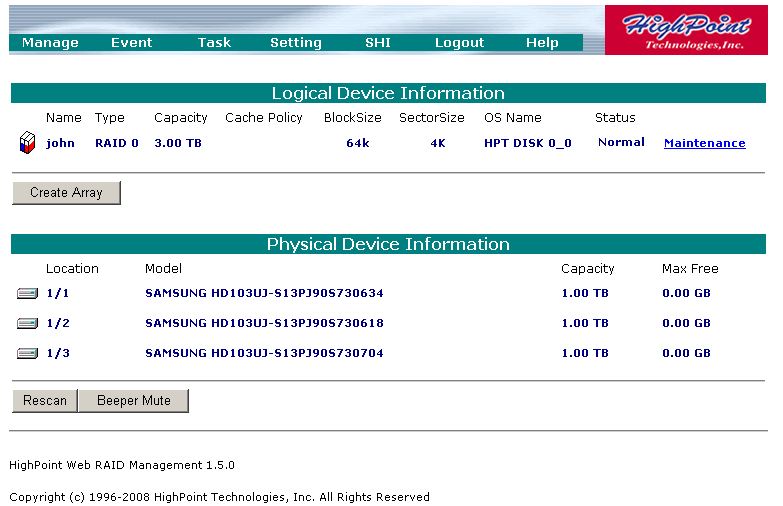
Task: Click the Max Free column header
Action: click(x=690, y=269)
